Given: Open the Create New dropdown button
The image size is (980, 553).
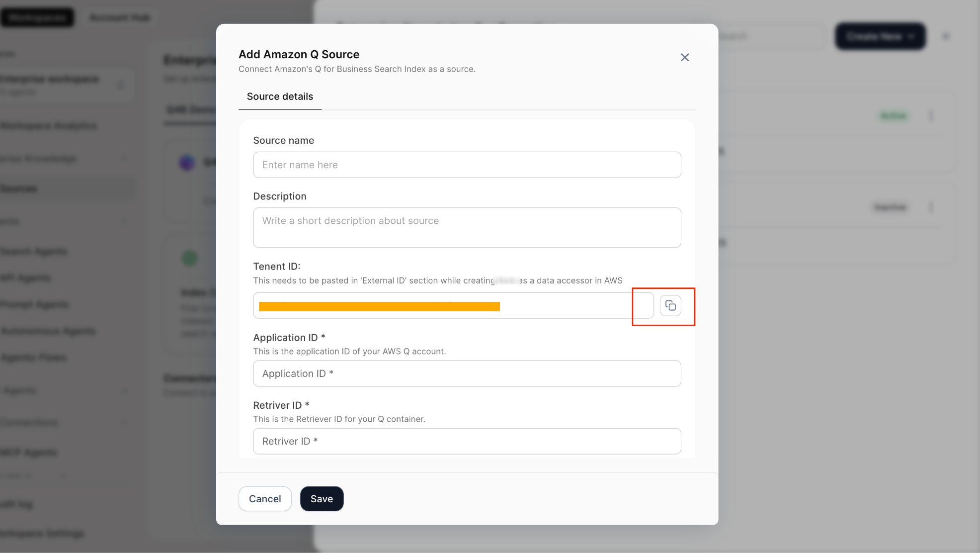Looking at the screenshot, I should tap(880, 36).
